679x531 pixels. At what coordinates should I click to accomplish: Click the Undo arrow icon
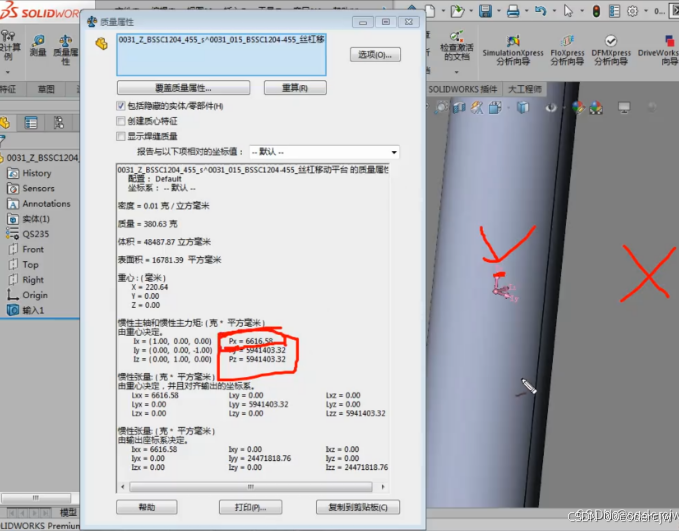tap(540, 10)
